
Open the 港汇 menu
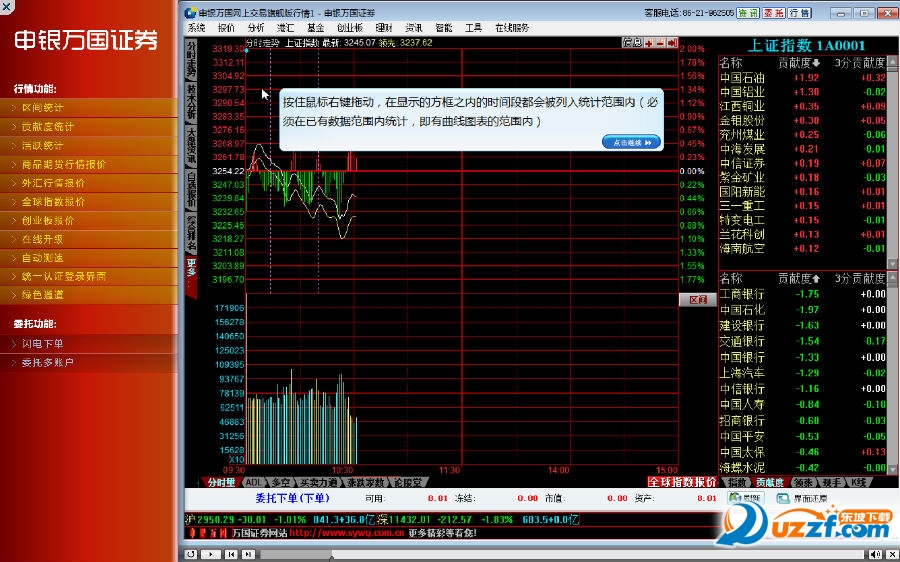click(x=285, y=28)
